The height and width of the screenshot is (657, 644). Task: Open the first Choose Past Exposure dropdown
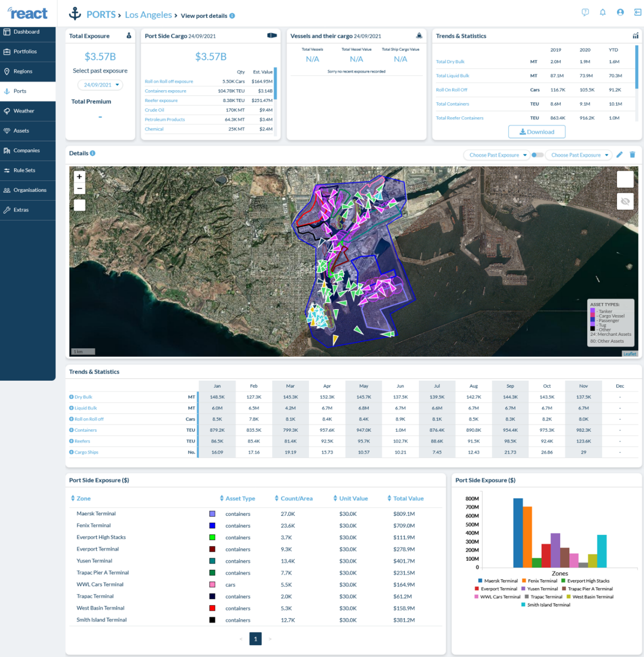[x=497, y=155]
